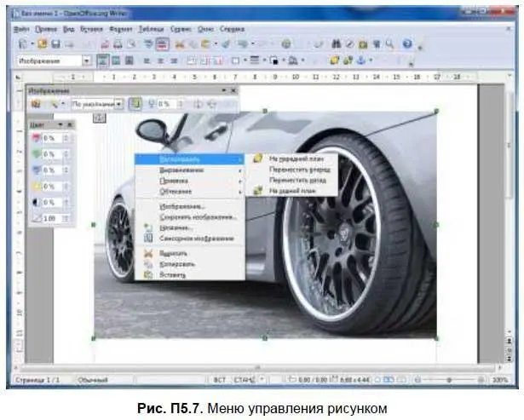Click the Brightness 0% value field

point(53,202)
